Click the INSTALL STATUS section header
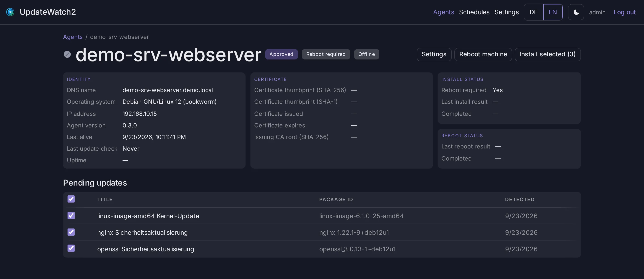The width and height of the screenshot is (644, 279). pos(462,79)
